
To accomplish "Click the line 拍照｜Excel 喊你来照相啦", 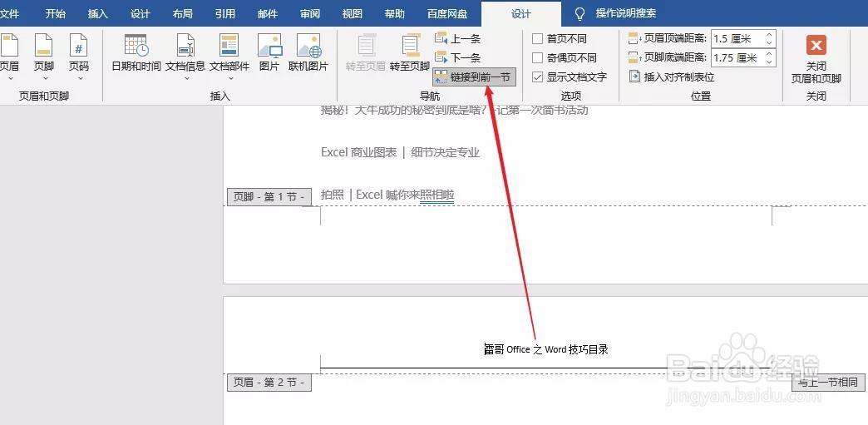I will point(387,195).
